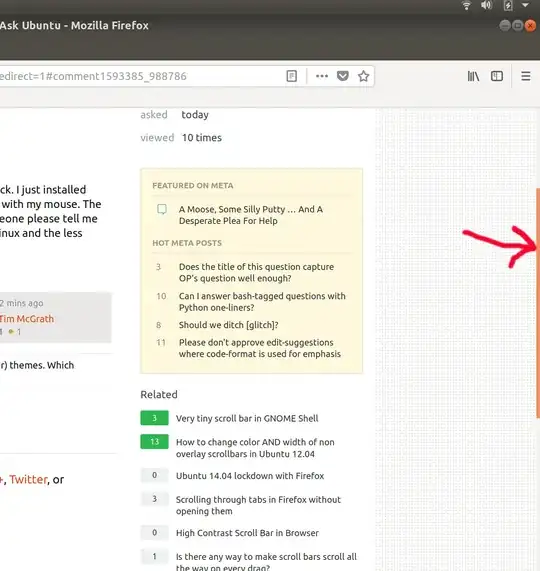Open Wi-Fi network indicator

click(466, 5)
